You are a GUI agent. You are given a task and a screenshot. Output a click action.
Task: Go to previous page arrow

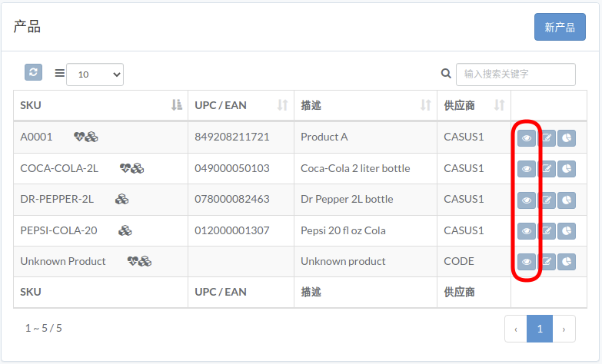click(x=516, y=329)
